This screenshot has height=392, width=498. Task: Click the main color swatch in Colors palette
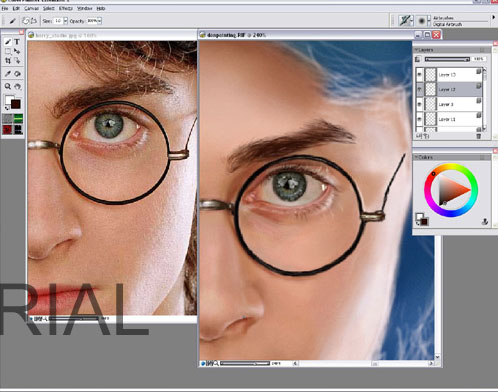pyautogui.click(x=419, y=216)
